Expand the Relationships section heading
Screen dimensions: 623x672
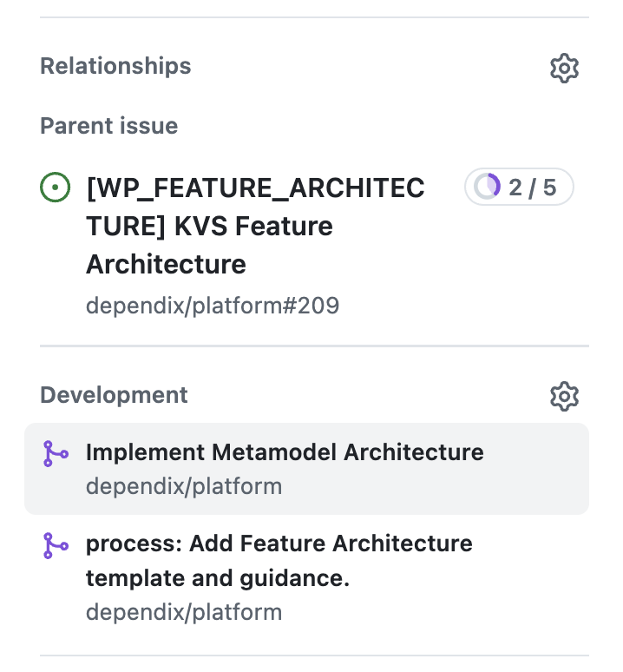[115, 66]
